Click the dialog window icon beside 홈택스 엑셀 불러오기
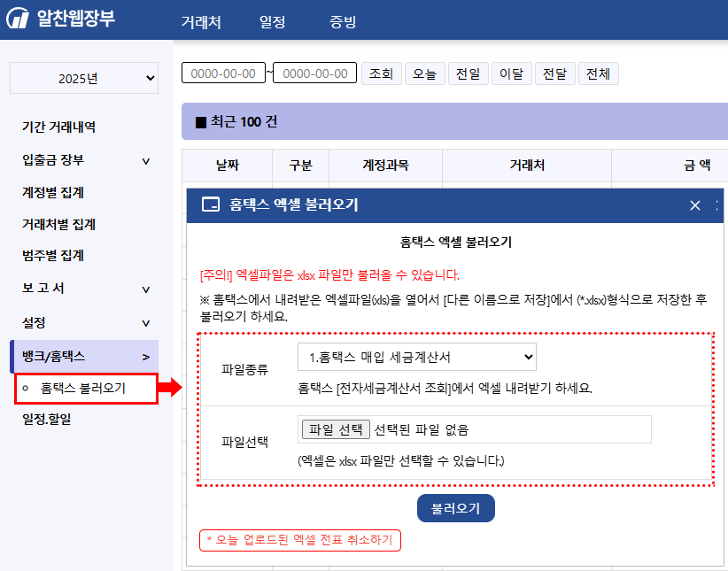Viewport: 728px width, 571px height. 210,204
